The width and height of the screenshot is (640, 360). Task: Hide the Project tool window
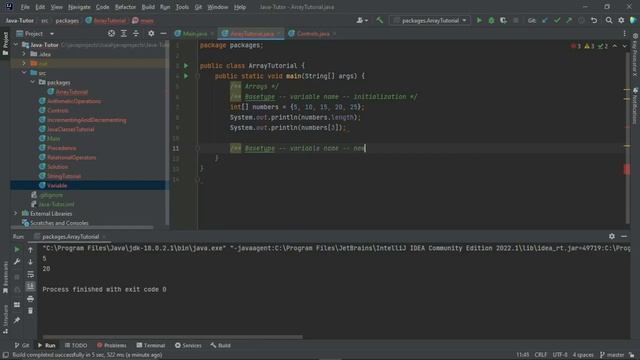coord(163,33)
